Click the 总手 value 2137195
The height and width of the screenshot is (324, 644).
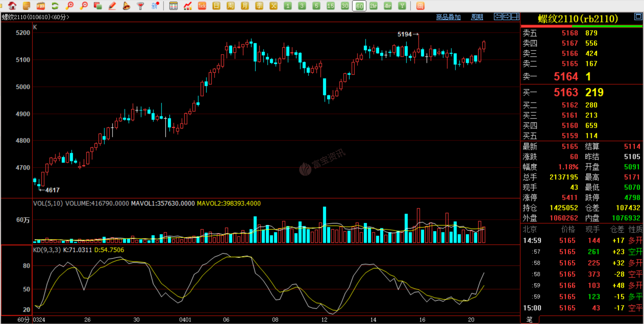click(x=564, y=177)
